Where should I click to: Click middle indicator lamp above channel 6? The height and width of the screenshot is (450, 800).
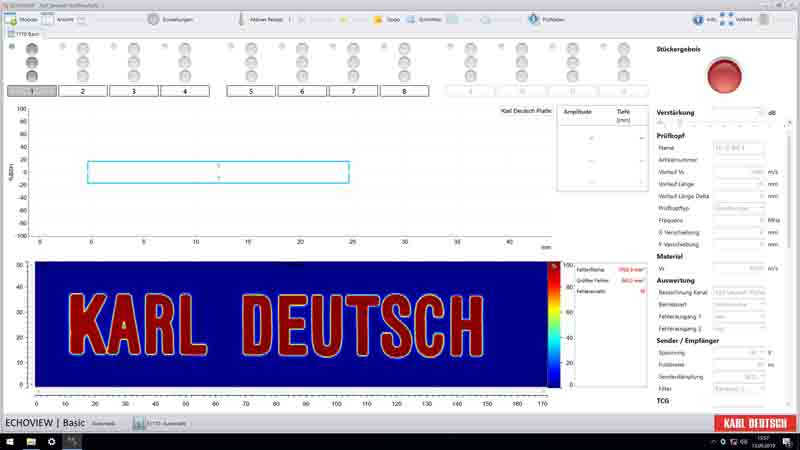(x=302, y=62)
